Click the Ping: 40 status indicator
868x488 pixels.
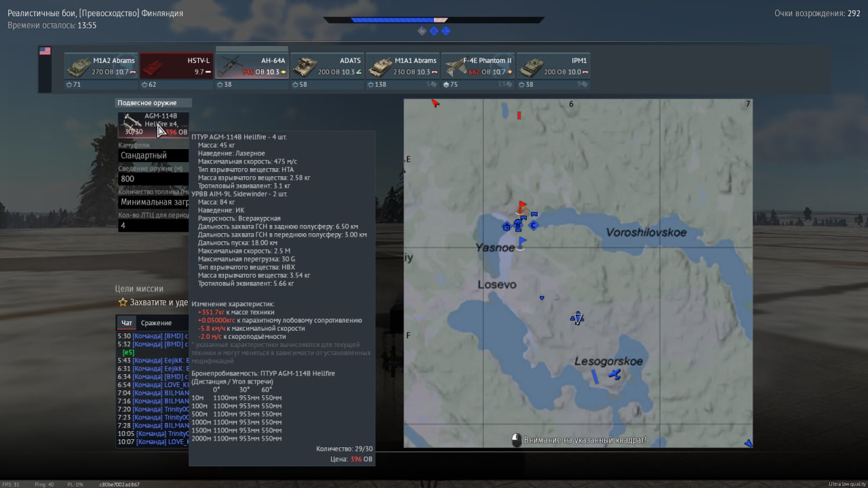tap(45, 484)
